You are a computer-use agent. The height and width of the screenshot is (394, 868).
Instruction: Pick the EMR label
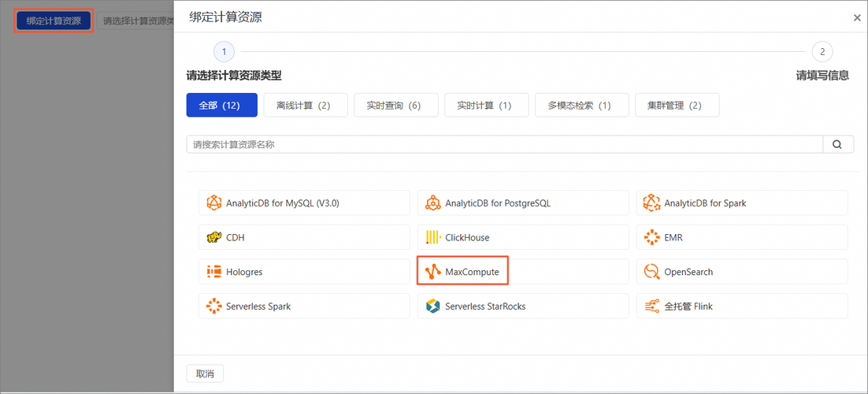pyautogui.click(x=673, y=238)
